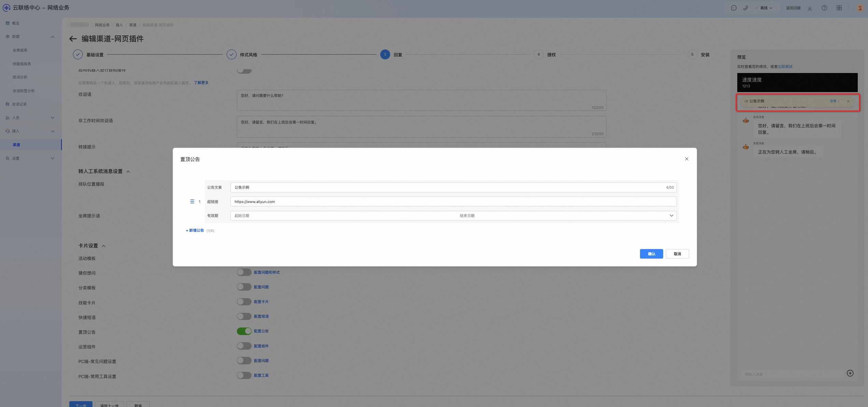The width and height of the screenshot is (868, 407).
Task: Click the drag handle icon for announcement 1
Action: tap(192, 202)
